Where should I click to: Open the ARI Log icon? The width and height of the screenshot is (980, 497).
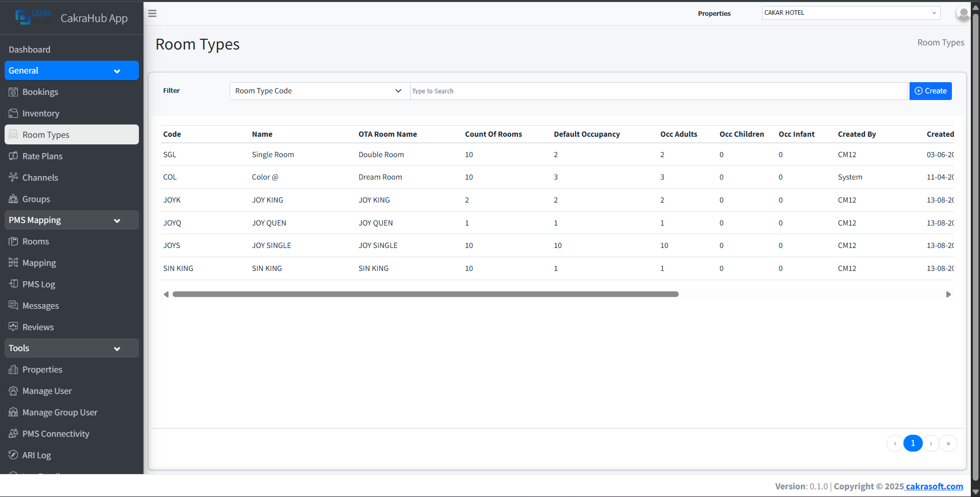(x=13, y=455)
